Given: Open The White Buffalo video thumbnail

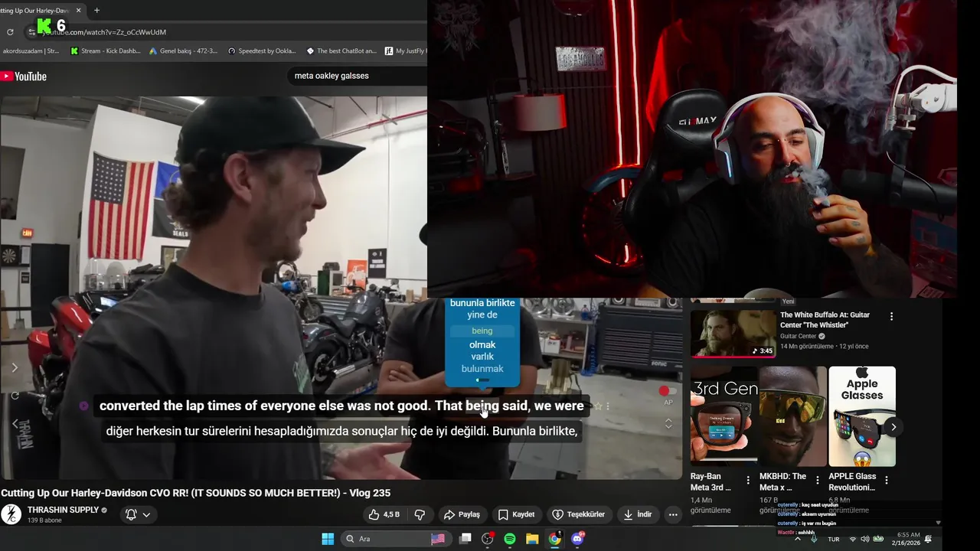Looking at the screenshot, I should (x=733, y=333).
